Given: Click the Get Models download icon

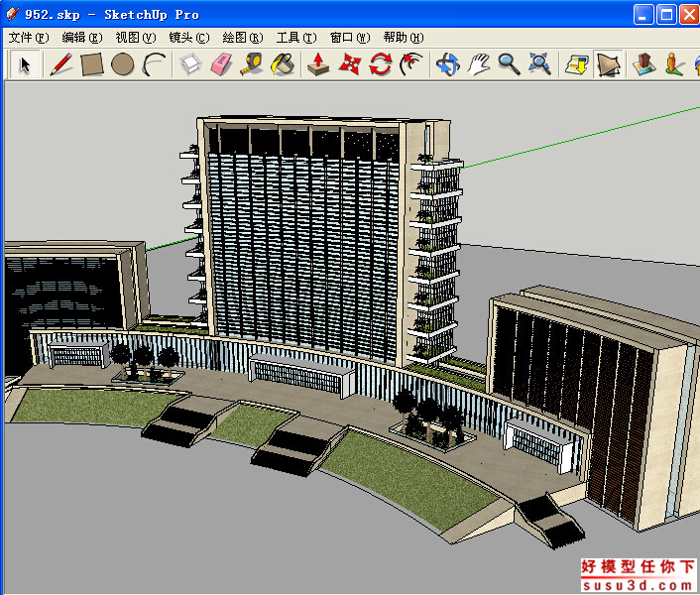Looking at the screenshot, I should (x=576, y=64).
